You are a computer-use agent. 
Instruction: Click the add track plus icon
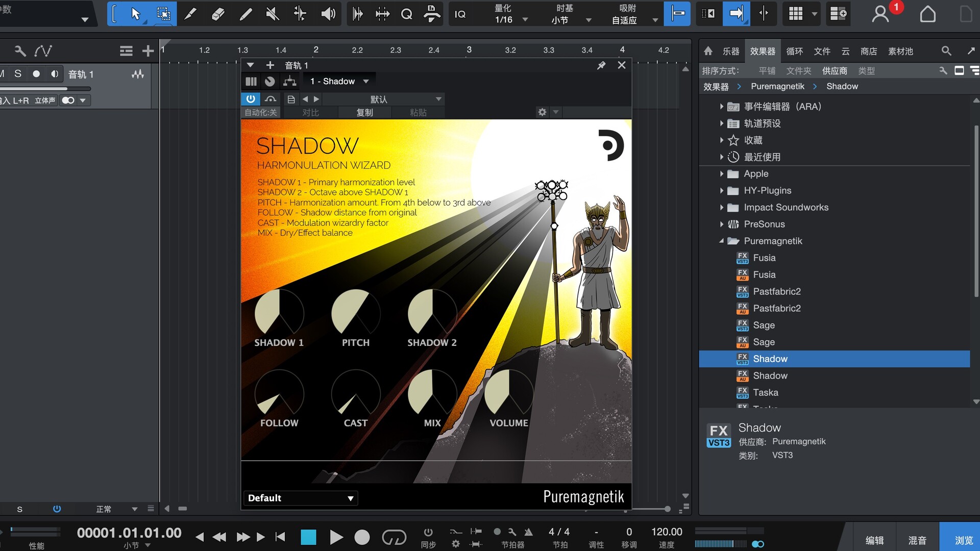(148, 51)
